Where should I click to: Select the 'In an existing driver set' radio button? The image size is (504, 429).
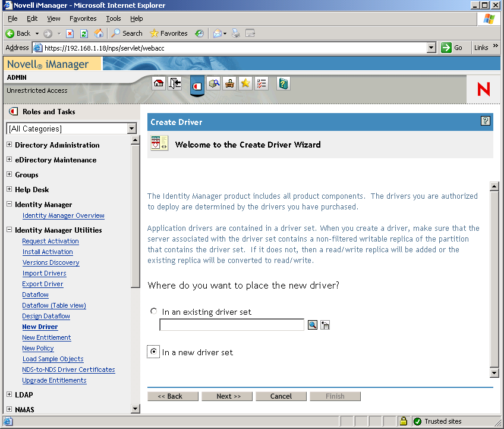point(153,311)
